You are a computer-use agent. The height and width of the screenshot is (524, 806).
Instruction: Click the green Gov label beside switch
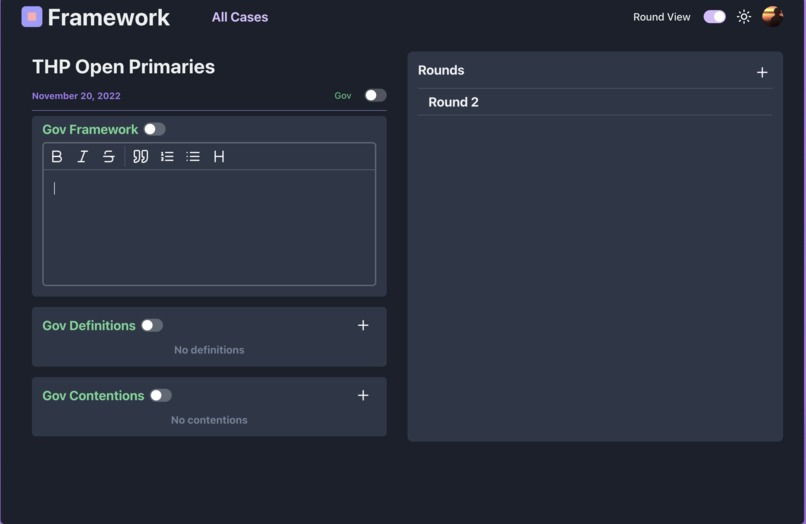point(343,96)
